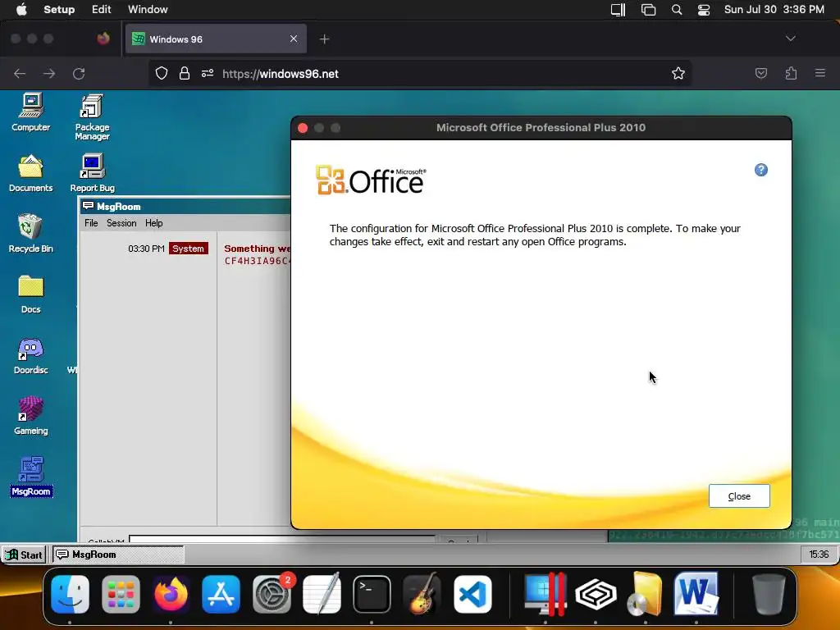Reload the Windows 96 page
The width and height of the screenshot is (840, 630).
click(x=79, y=73)
